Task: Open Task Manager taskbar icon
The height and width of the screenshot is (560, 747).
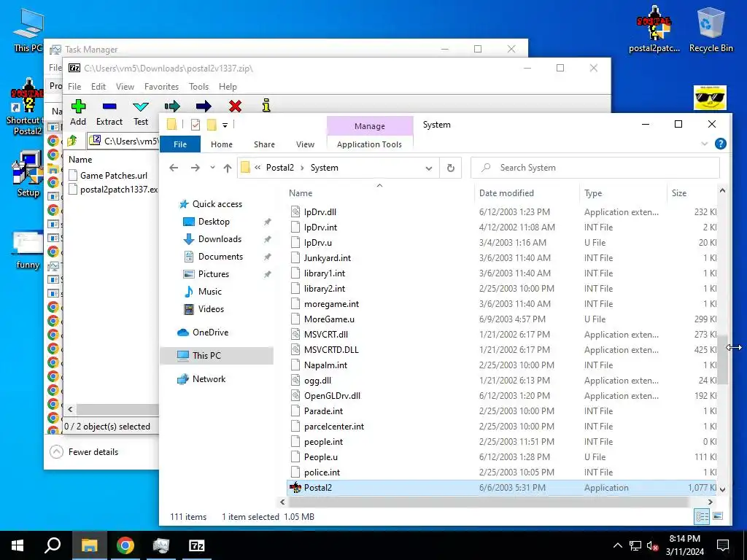Action: tap(161, 545)
